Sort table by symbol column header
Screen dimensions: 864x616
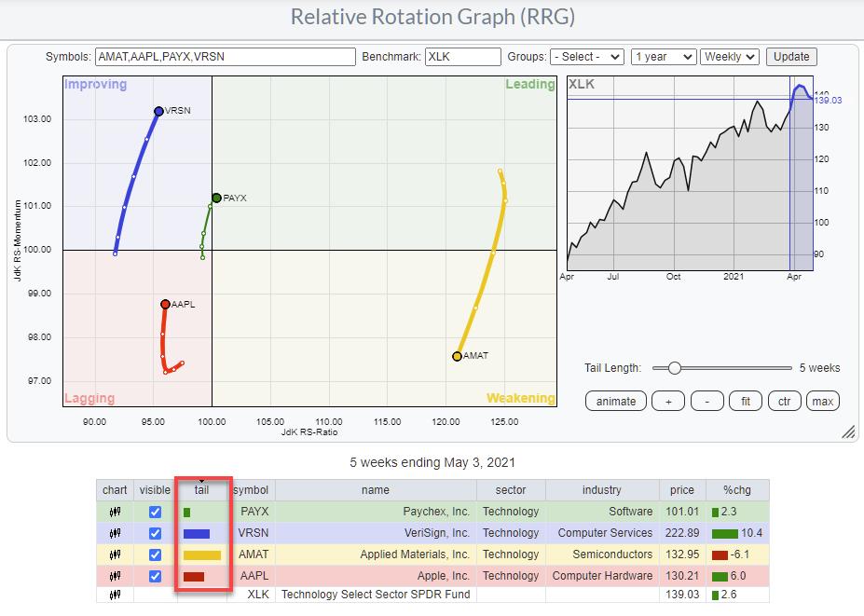click(251, 490)
